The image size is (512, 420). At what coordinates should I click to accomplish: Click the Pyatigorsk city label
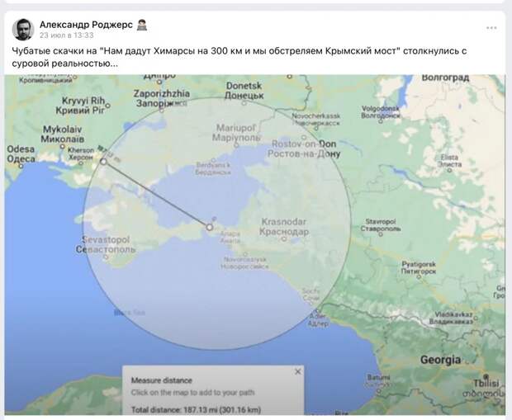pos(419,267)
